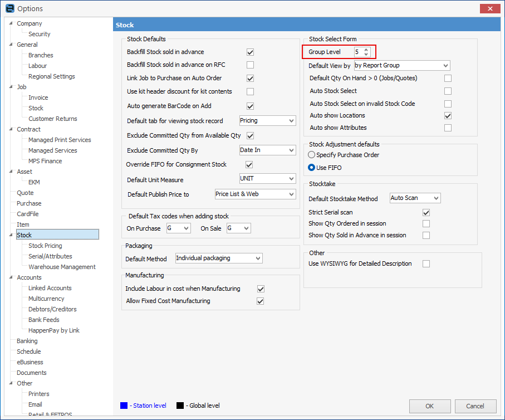Image resolution: width=505 pixels, height=420 pixels.
Task: Select Specify Purchase Order radio button
Action: point(311,155)
